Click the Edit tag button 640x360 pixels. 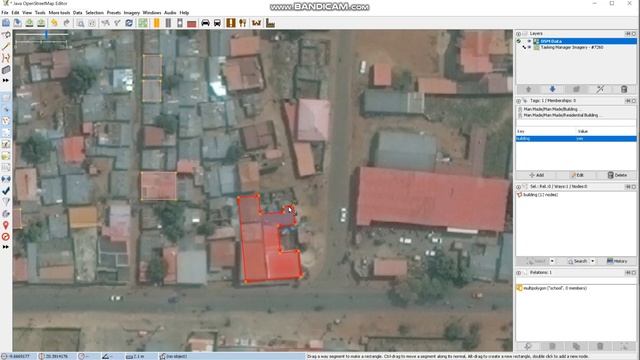tap(577, 175)
